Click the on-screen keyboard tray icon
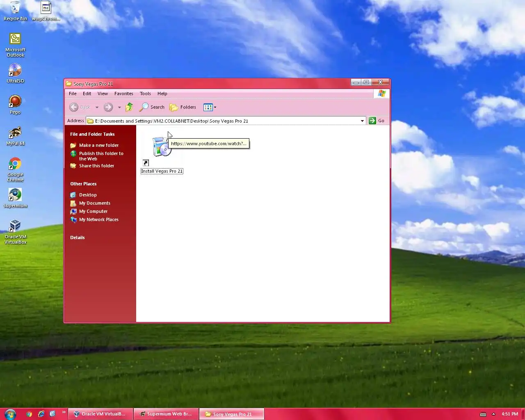 [x=483, y=414]
